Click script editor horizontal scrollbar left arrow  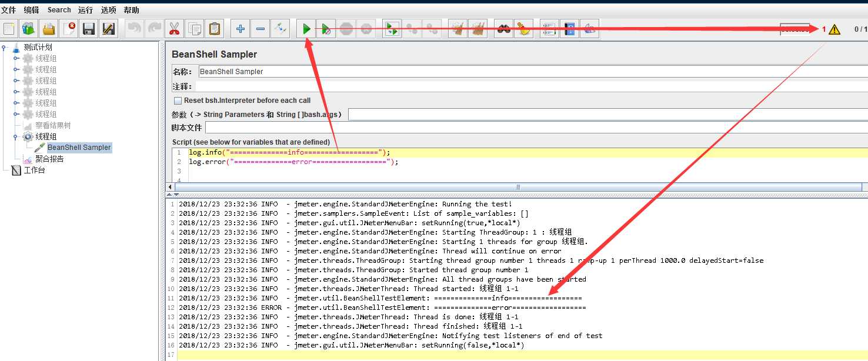(x=171, y=187)
